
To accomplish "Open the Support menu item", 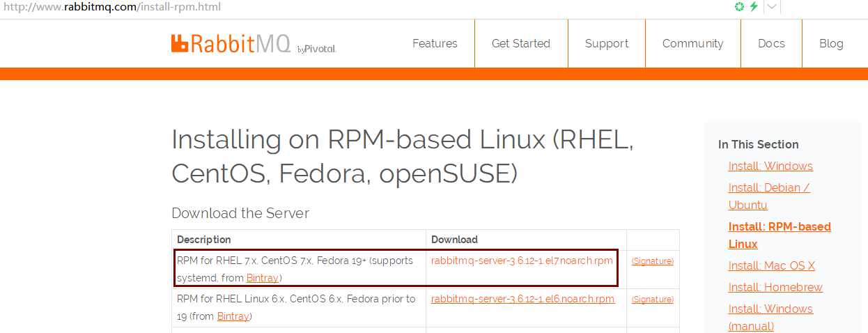I will click(607, 43).
